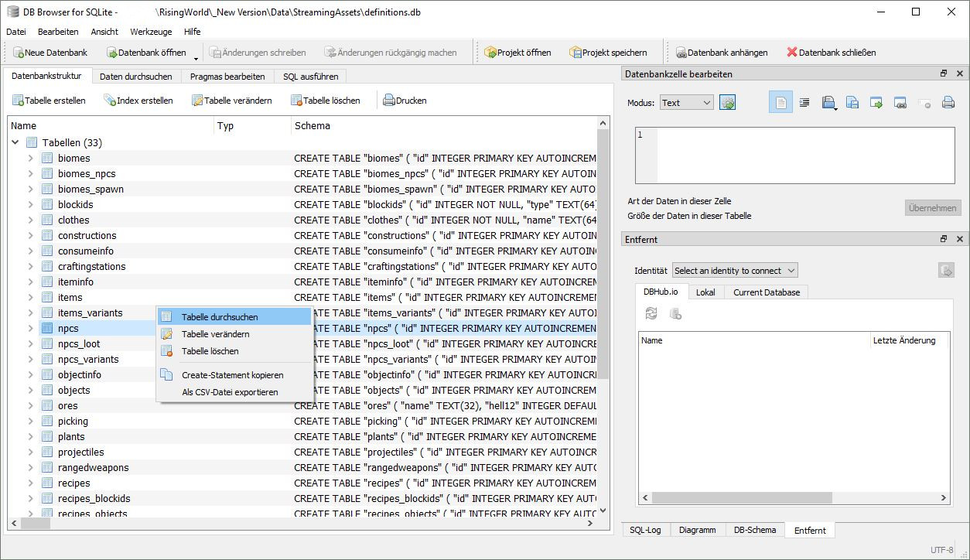The width and height of the screenshot is (970, 560).
Task: Toggle auto-format gear icon beside Modus
Action: click(x=727, y=102)
